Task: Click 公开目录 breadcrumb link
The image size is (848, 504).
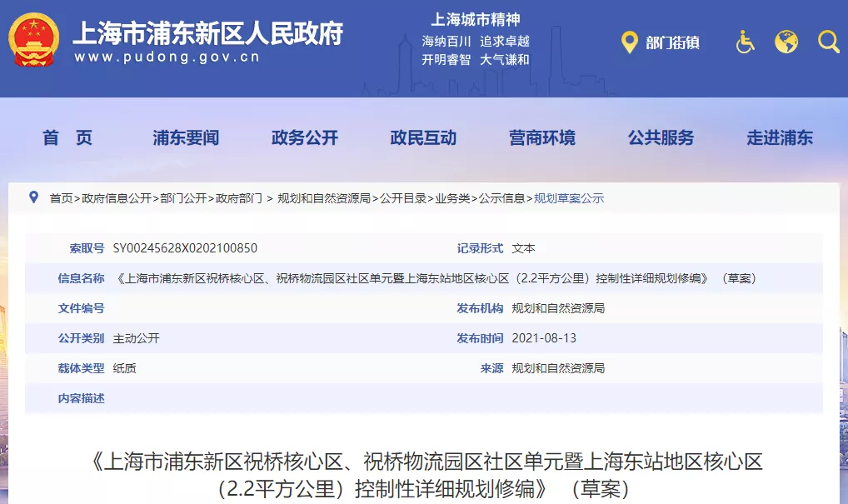Action: [403, 198]
